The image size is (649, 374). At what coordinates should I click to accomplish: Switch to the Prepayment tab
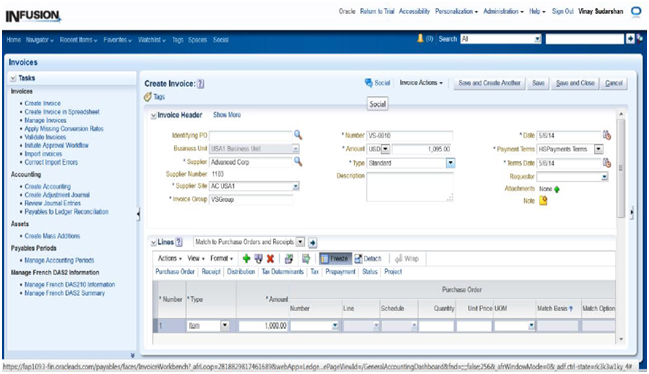[340, 272]
